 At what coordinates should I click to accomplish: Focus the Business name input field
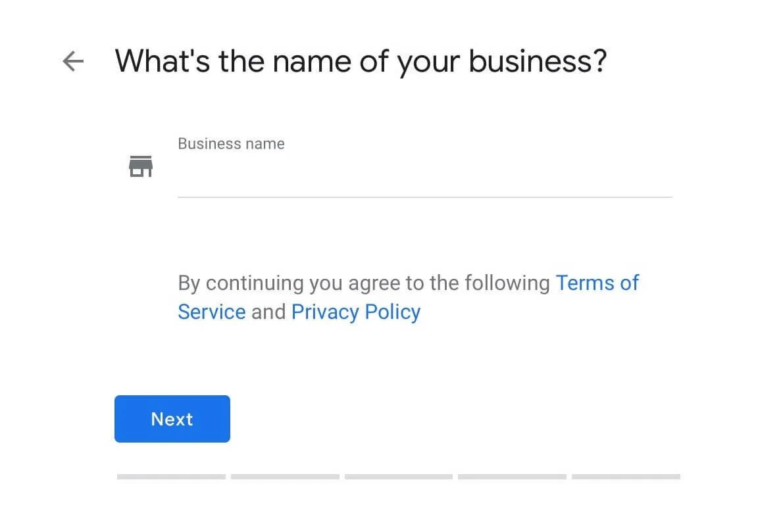424,176
